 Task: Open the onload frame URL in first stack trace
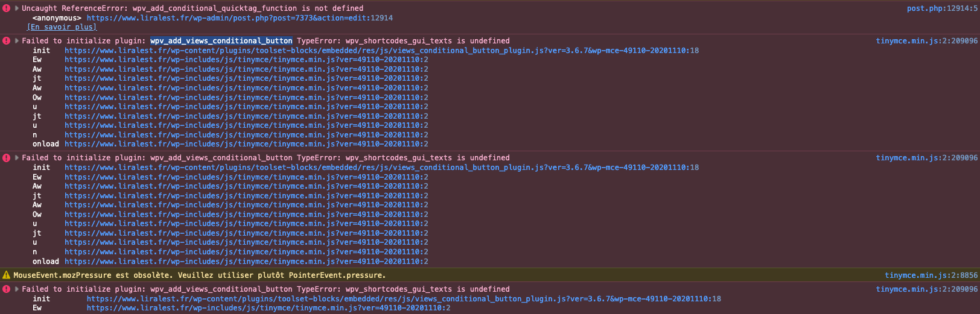[x=246, y=144]
